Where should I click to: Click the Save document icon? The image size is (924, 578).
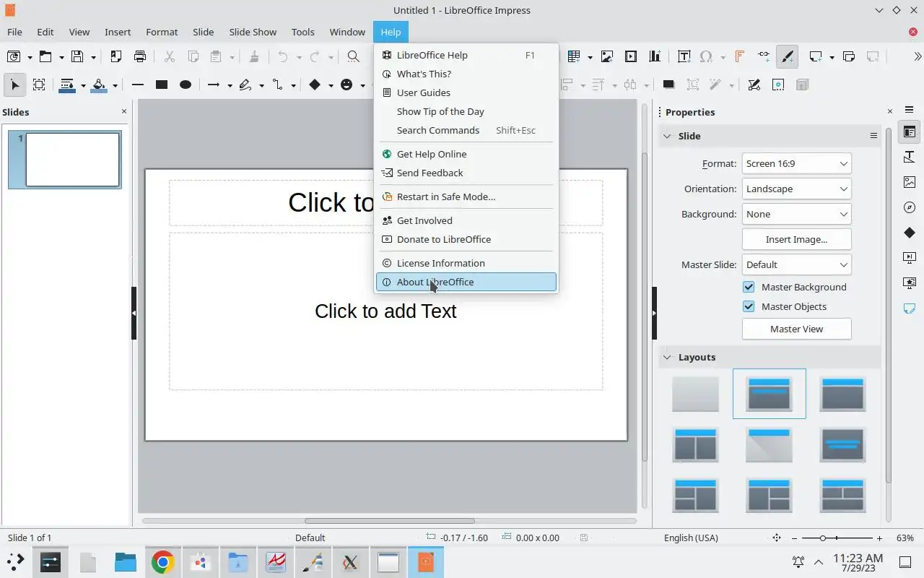(x=77, y=56)
